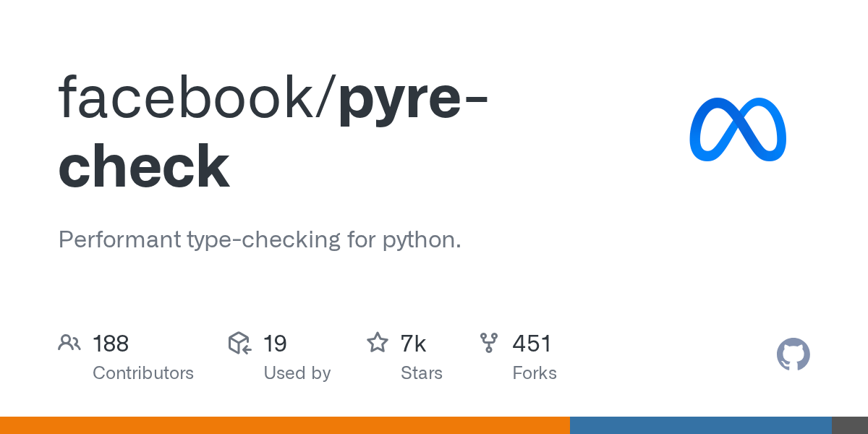Click the facebook owner name in the title
The image size is (868, 434).
pyautogui.click(x=192, y=97)
